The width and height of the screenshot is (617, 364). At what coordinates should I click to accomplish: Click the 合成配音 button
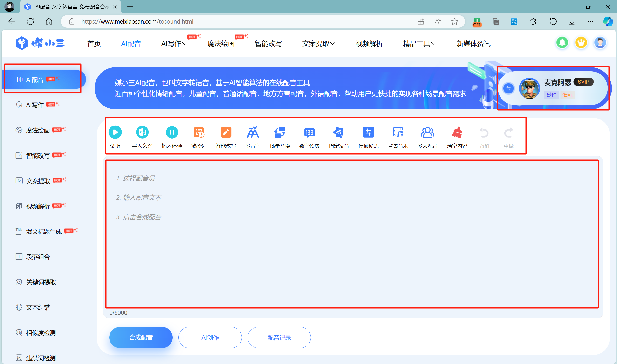pos(141,338)
